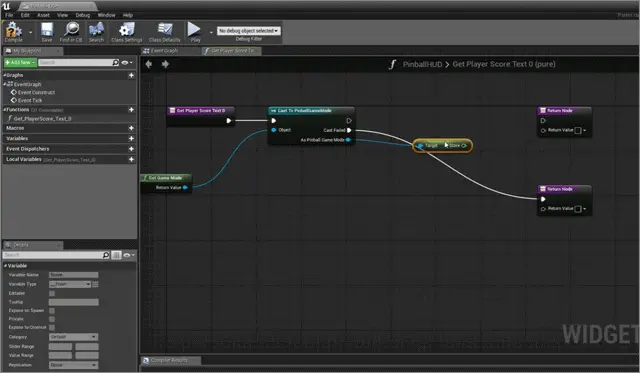Toggle the Expose on Spawn checkbox

coord(52,311)
